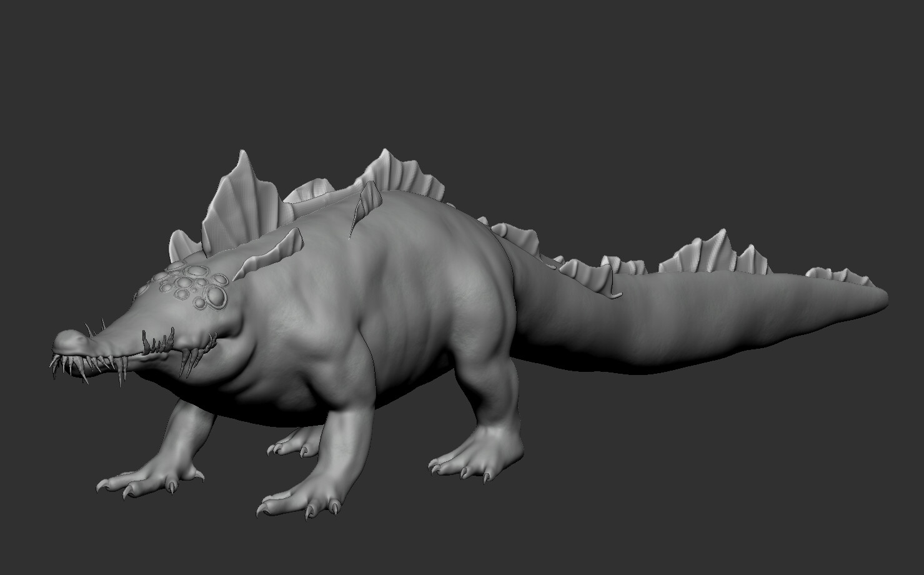This screenshot has height=575, width=924.
Task: Select the rounded nose bump on the snout
Action: tap(69, 337)
